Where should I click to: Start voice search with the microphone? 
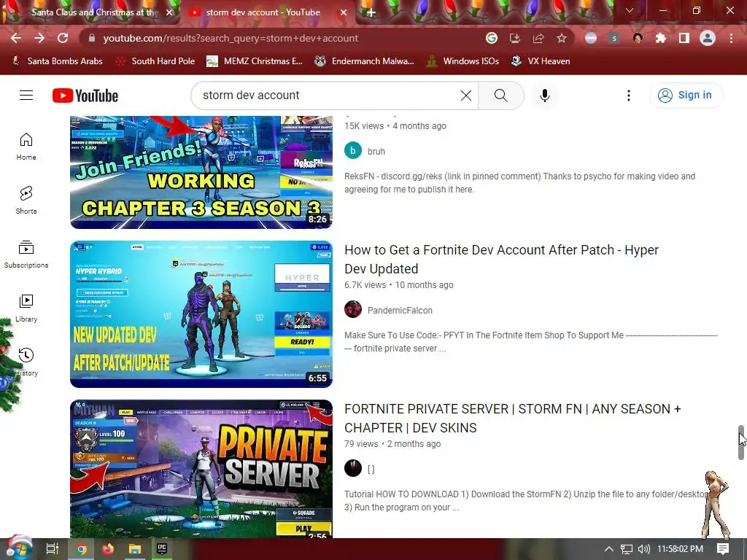545,96
